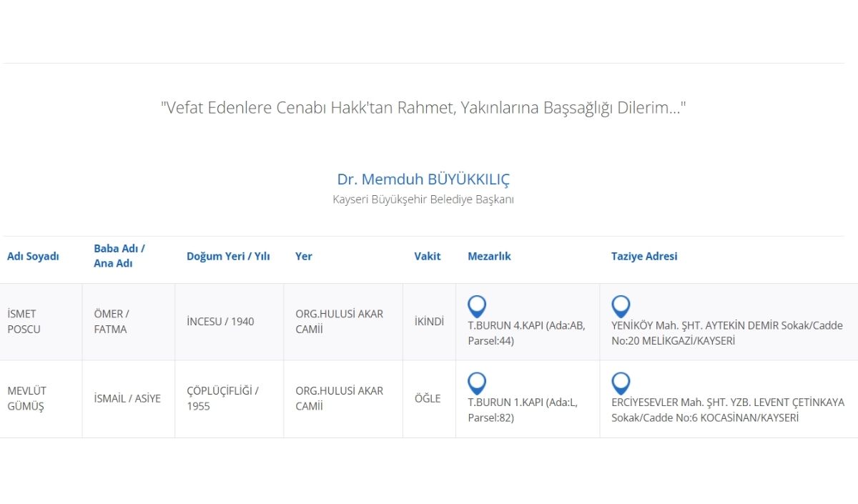Click ORG.HULUSİ AKAR CAMİİ in İsmet Poscu row
This screenshot has height=504, width=858.
click(339, 322)
